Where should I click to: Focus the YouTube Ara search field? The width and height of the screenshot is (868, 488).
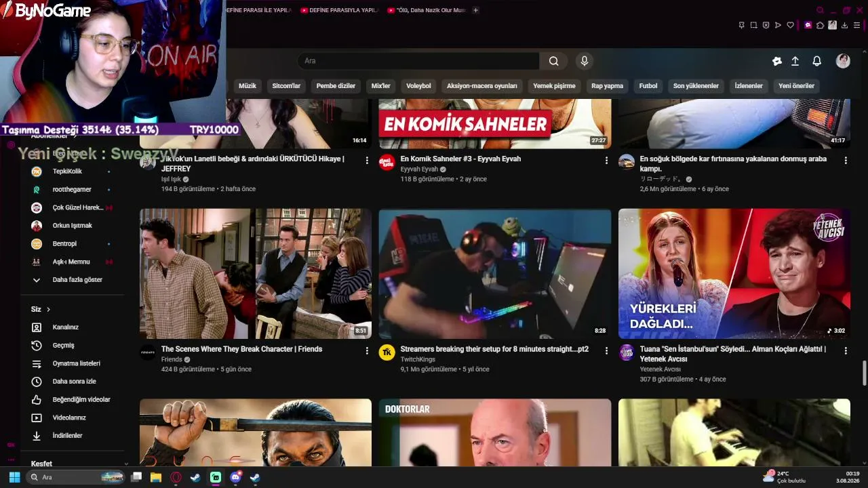click(x=418, y=61)
